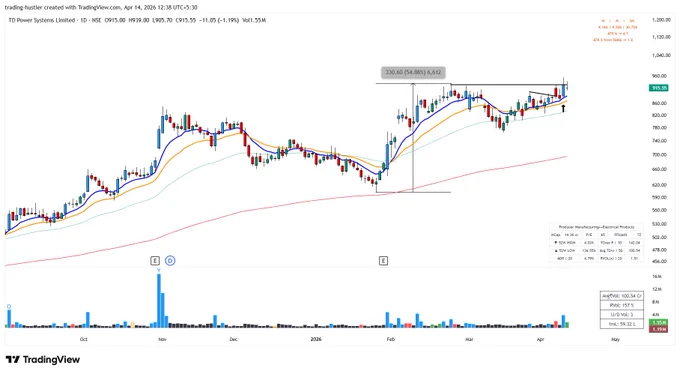Click the 'Feb' time axis label

(391, 339)
